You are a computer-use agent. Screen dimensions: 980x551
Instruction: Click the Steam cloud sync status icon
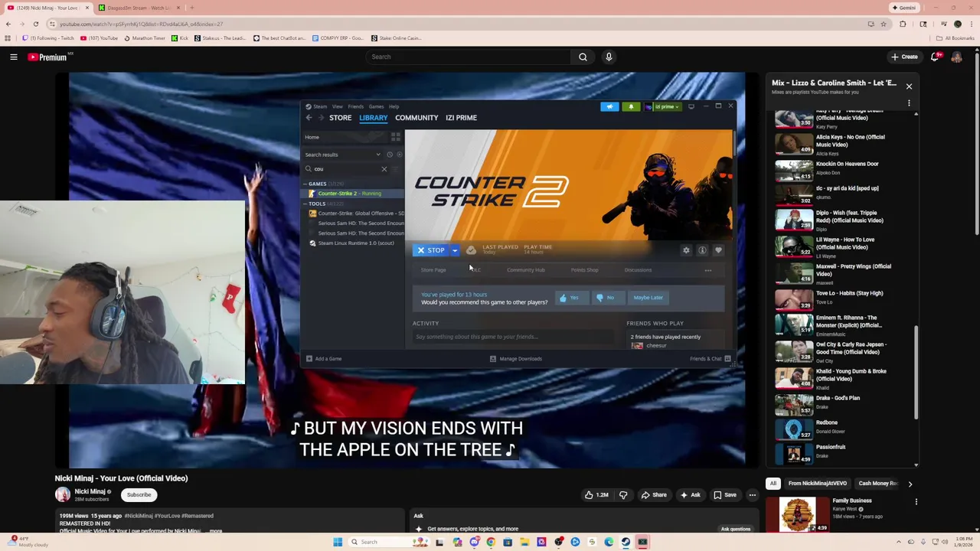[471, 250]
